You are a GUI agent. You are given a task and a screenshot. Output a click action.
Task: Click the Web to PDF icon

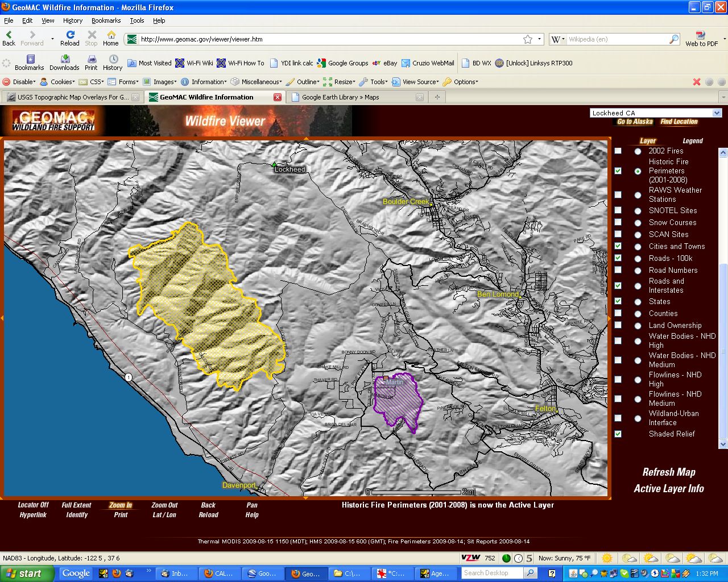(x=701, y=36)
